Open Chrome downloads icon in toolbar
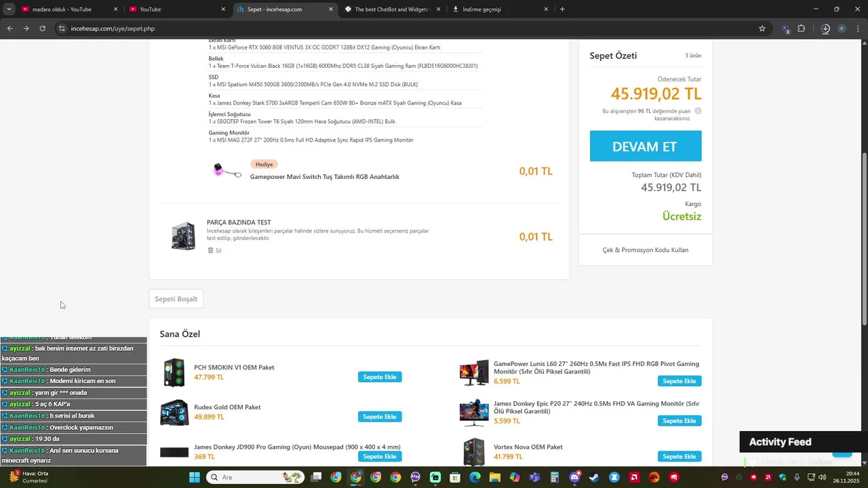 (825, 28)
